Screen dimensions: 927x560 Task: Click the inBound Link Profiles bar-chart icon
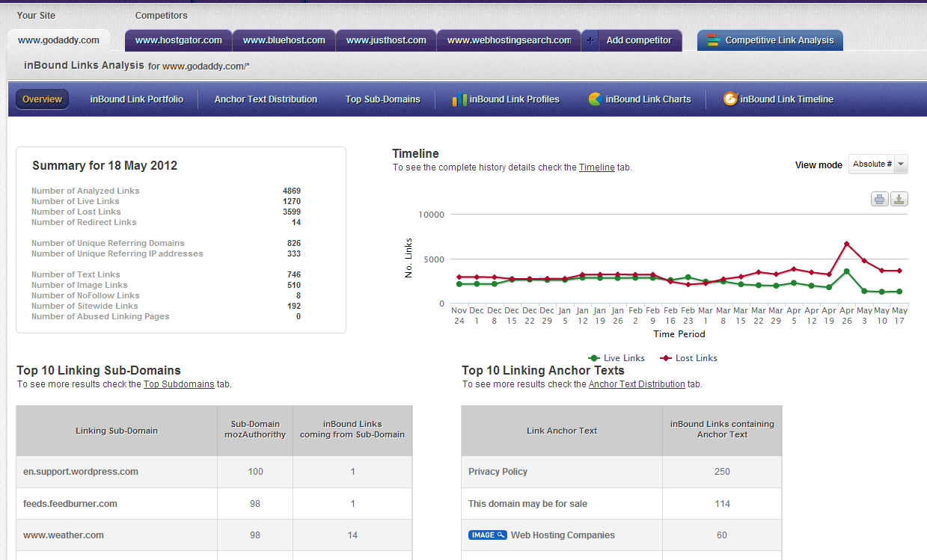(459, 99)
